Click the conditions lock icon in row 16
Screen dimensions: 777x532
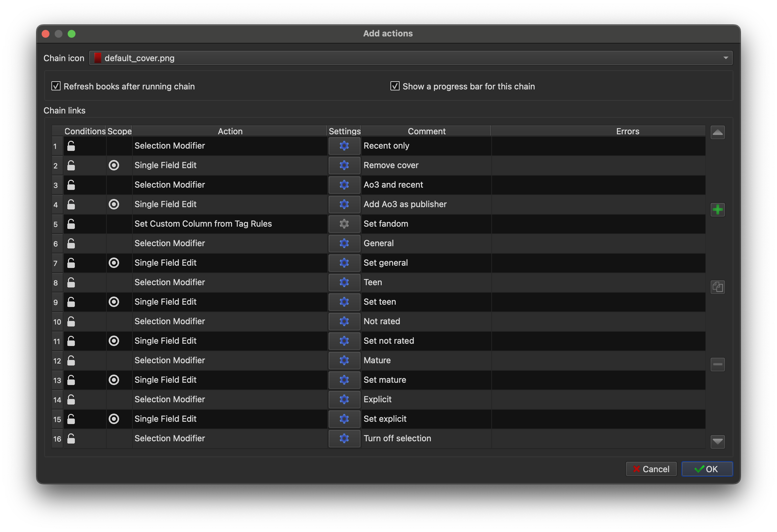[x=71, y=438]
